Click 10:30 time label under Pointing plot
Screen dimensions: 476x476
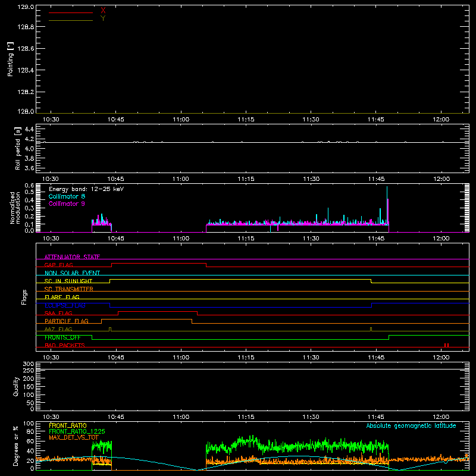tap(51, 120)
